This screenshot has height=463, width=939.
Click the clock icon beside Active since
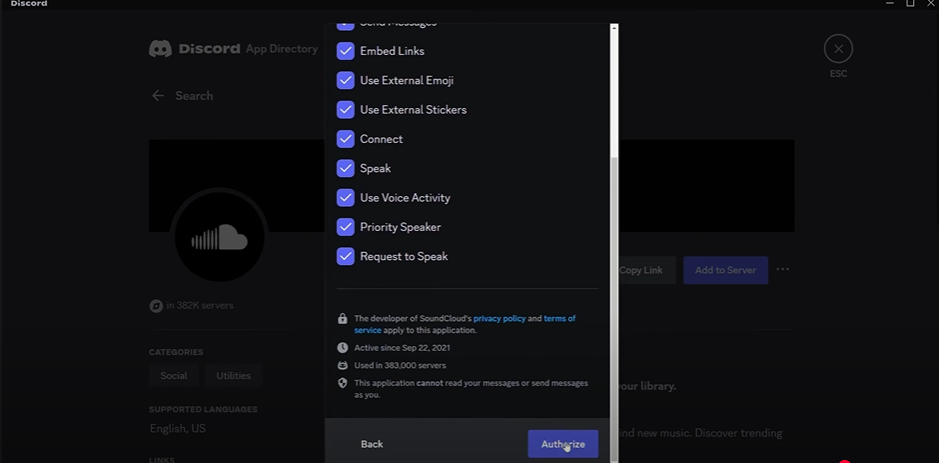(343, 347)
